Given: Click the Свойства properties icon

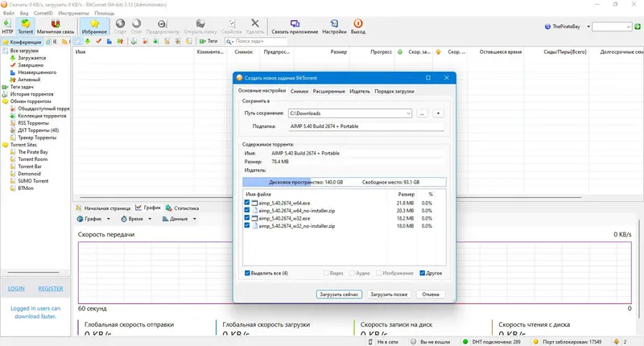Looking at the screenshot, I should pyautogui.click(x=232, y=27).
